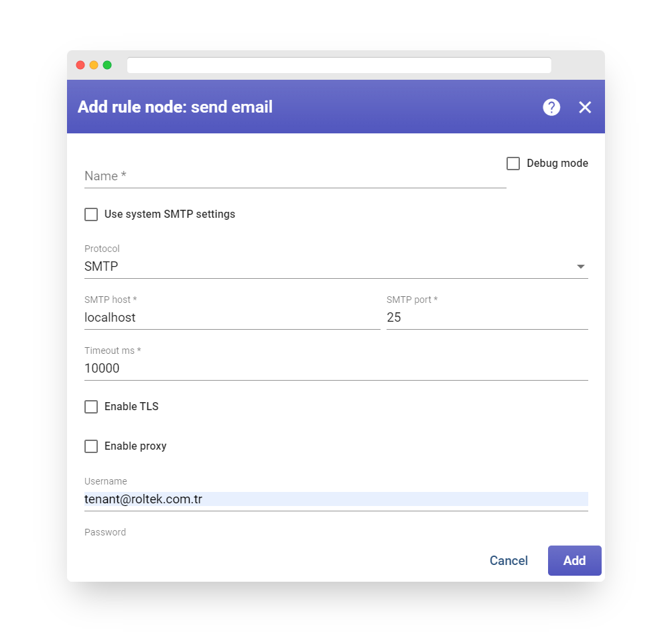Select the SMTP port field
This screenshot has height=632, width=672.
tap(487, 318)
